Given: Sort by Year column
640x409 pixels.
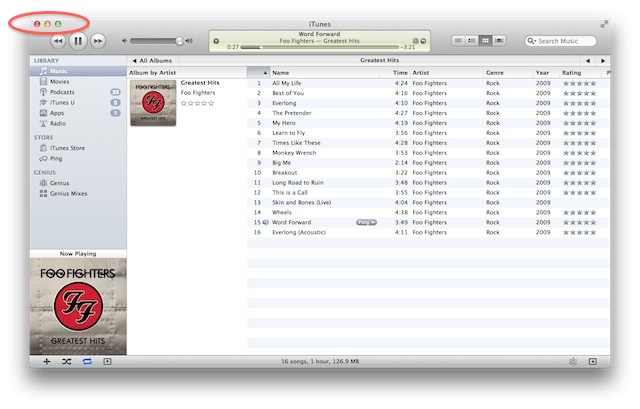Looking at the screenshot, I should pos(547,73).
